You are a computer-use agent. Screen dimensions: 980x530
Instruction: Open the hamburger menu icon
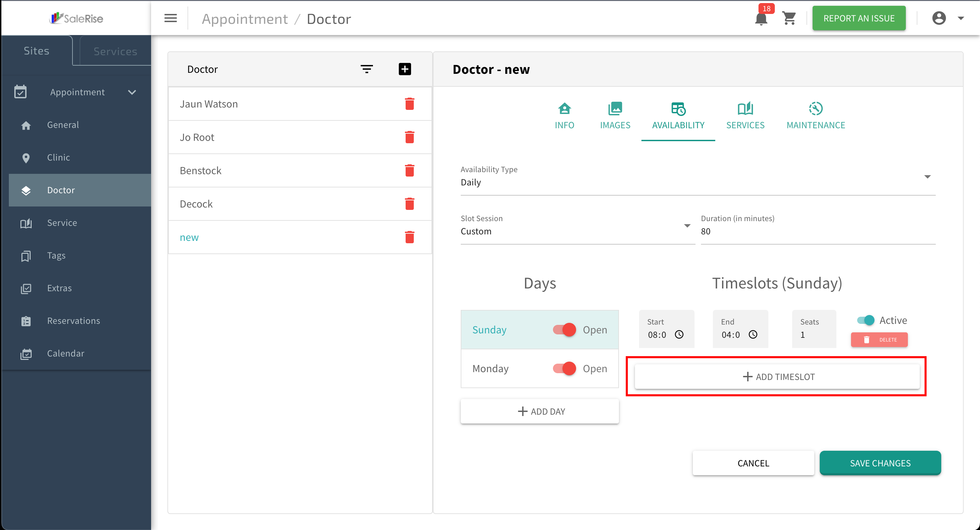pos(170,18)
